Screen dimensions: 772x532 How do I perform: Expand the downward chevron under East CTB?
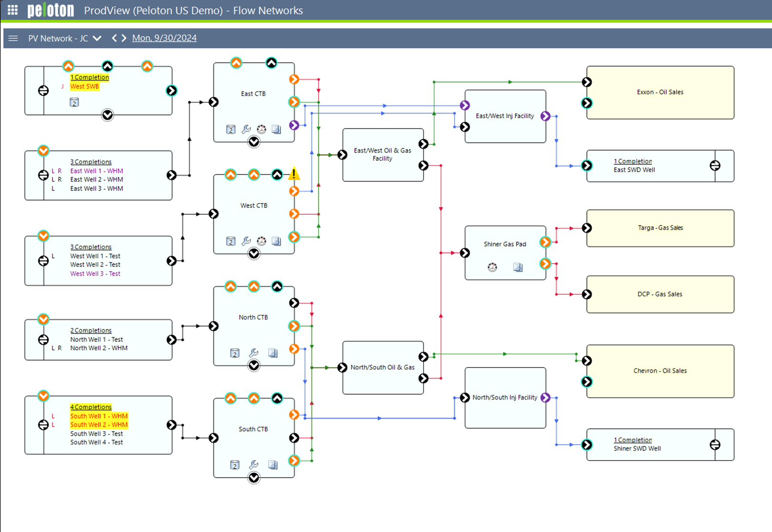pos(254,142)
